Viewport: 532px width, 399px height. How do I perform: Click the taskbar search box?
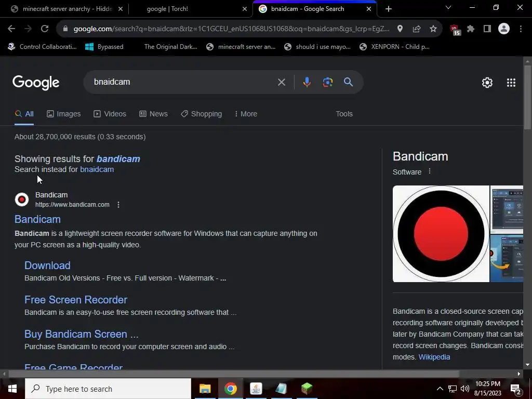point(108,389)
